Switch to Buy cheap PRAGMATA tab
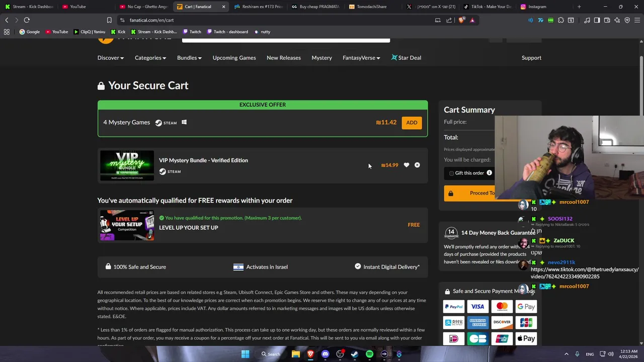This screenshot has width=644, height=362. tap(315, 7)
